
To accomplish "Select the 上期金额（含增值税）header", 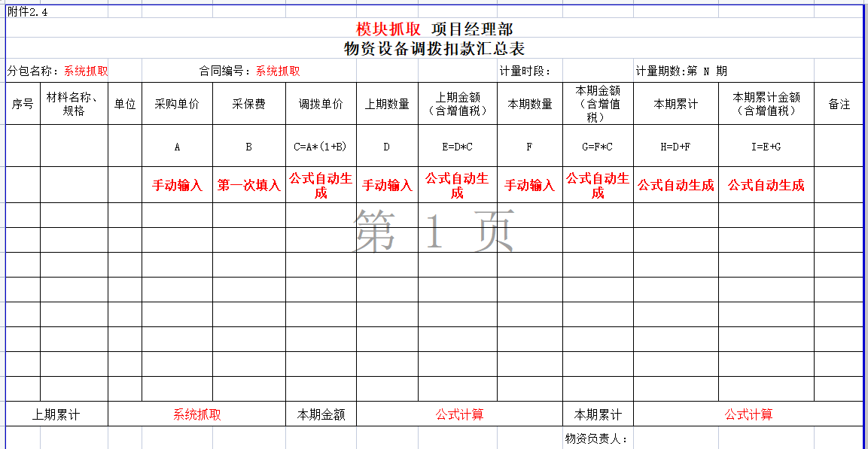I will click(x=458, y=102).
